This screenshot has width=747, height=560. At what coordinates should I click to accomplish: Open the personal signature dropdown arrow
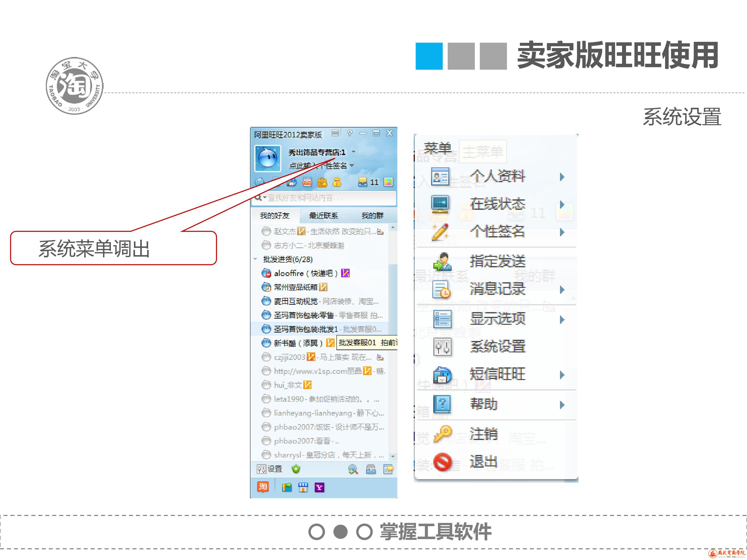coord(352,166)
